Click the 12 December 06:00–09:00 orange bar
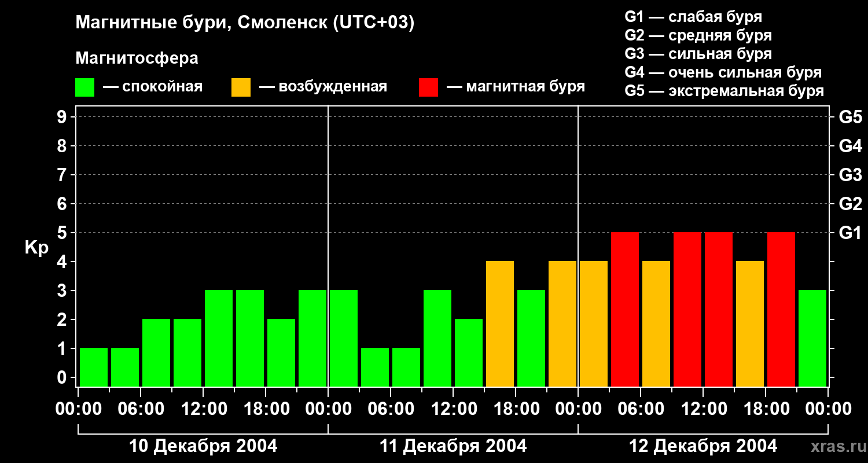The image size is (868, 463). 656,324
